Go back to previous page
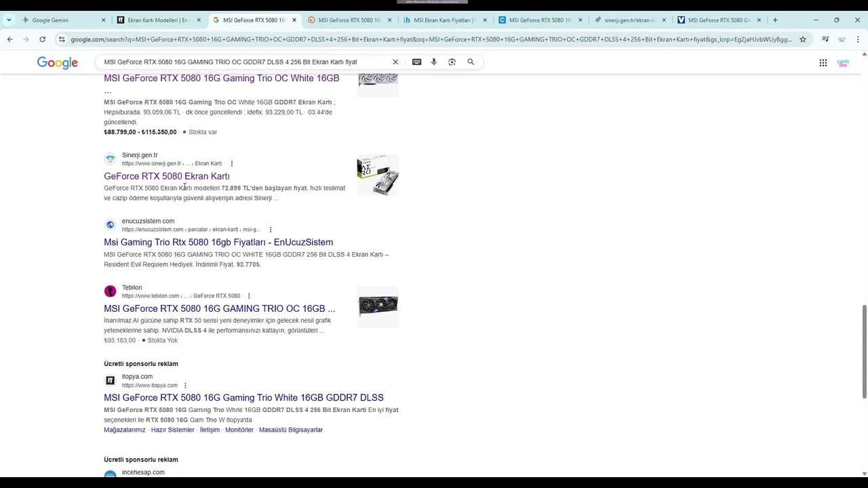868x488 pixels. point(9,39)
